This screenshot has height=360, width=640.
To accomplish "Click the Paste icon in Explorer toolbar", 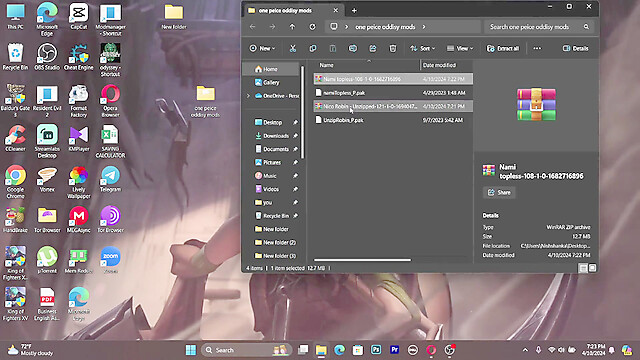I will [333, 49].
